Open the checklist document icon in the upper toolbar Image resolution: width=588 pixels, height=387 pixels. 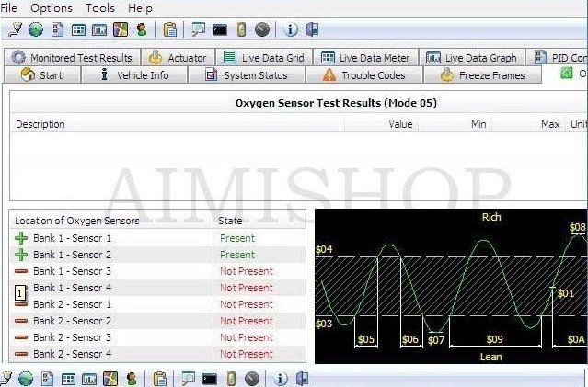pyautogui.click(x=57, y=29)
